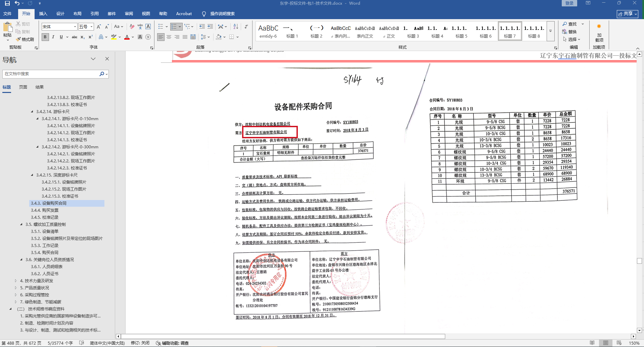
Task: Apply distributed alignment to the paragraph
Action: tap(193, 37)
